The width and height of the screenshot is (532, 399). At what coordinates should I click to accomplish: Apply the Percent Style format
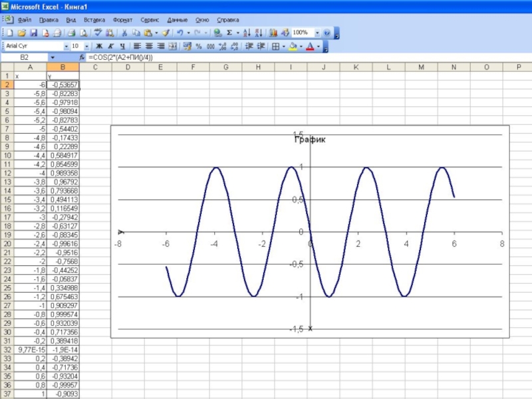tap(198, 47)
